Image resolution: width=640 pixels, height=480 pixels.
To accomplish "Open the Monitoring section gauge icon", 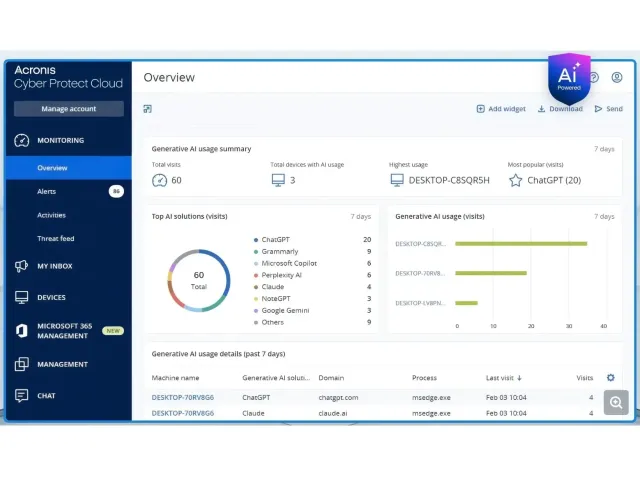I will pyautogui.click(x=22, y=140).
